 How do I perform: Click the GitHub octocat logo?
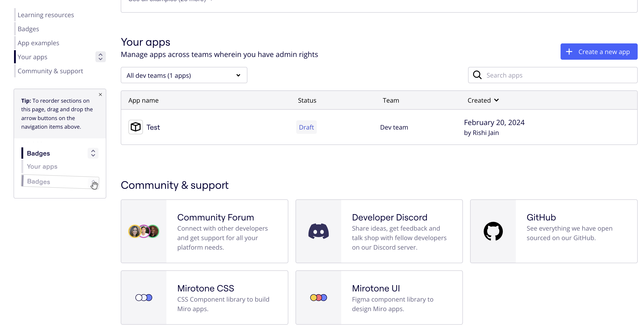coord(493,231)
